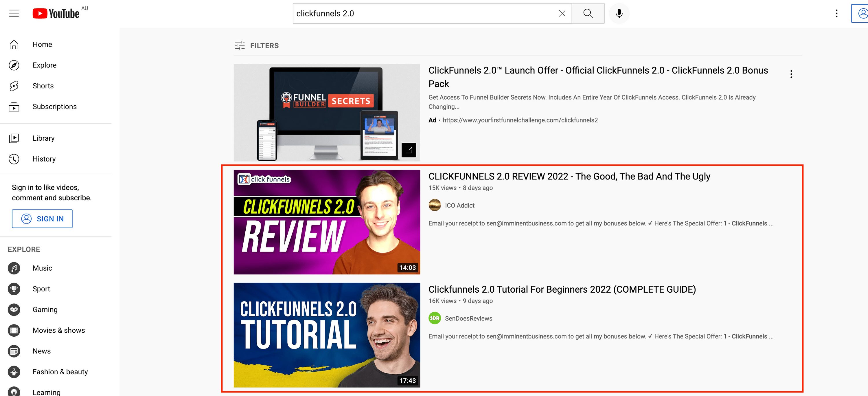This screenshot has width=868, height=396.
Task: Click the ad description 'Get Access To Funnel Builder Secrets'
Action: pyautogui.click(x=592, y=102)
